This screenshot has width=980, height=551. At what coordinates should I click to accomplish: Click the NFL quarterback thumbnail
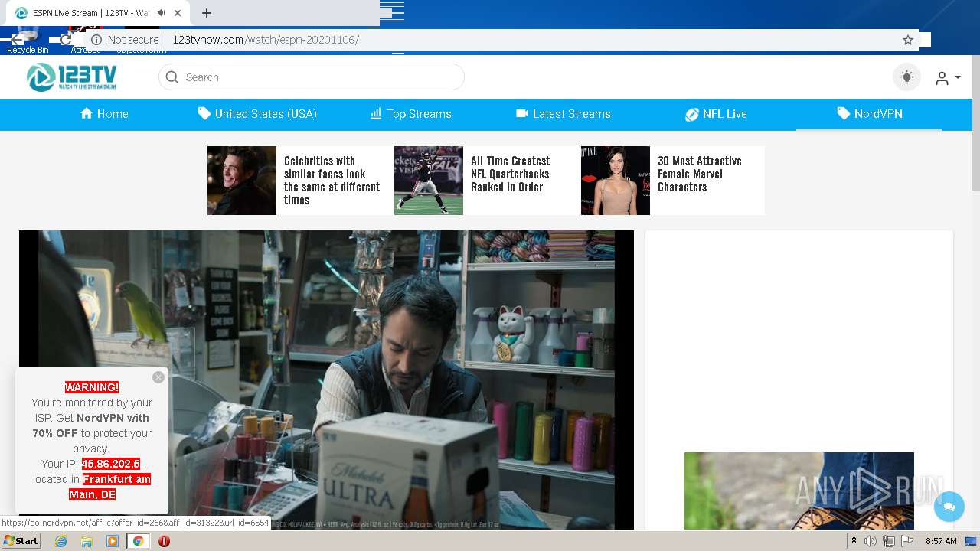coord(429,181)
